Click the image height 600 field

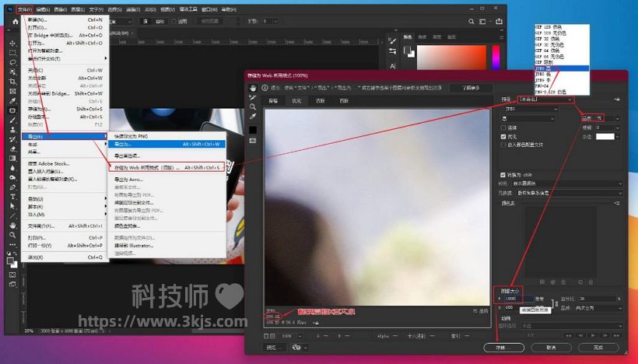click(x=511, y=308)
